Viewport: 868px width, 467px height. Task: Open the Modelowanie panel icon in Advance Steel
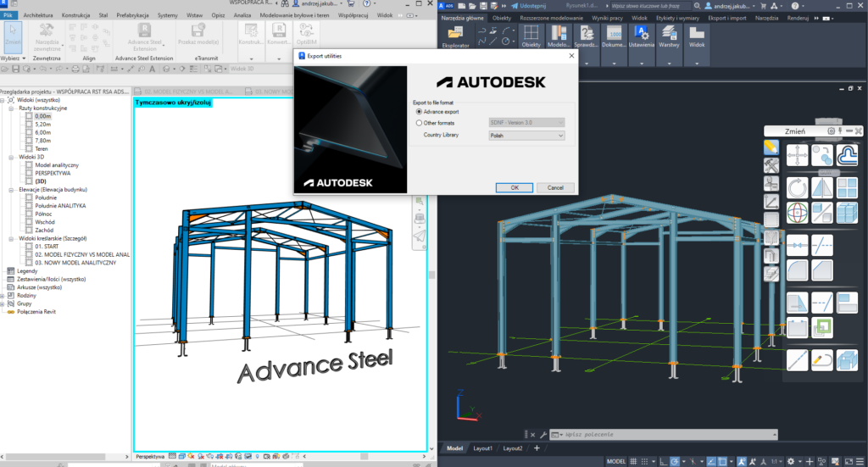pos(558,36)
